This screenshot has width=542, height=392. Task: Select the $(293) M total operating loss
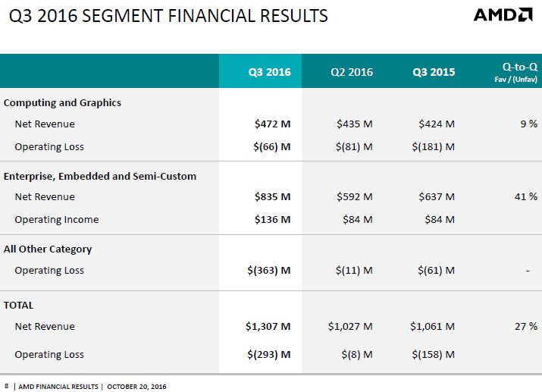coord(269,354)
